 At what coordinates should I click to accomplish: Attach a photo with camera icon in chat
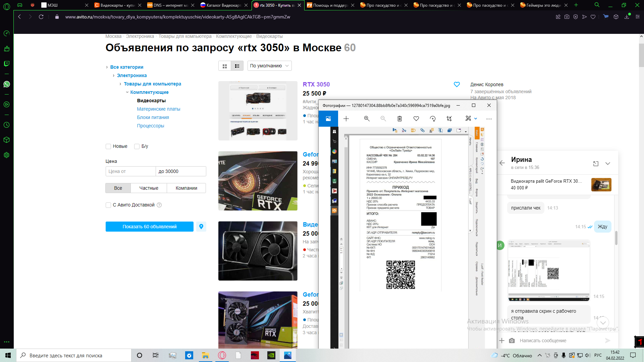pos(512,341)
